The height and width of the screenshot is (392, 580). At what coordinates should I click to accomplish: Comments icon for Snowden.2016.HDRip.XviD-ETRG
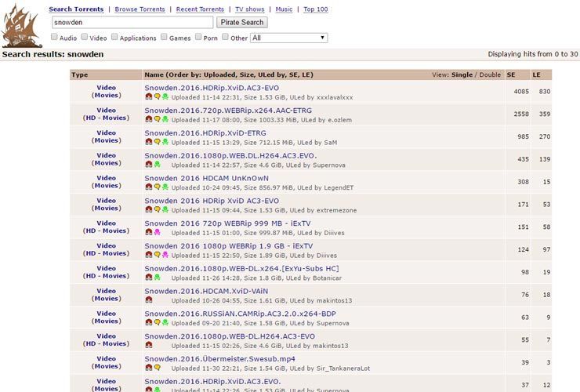point(158,142)
